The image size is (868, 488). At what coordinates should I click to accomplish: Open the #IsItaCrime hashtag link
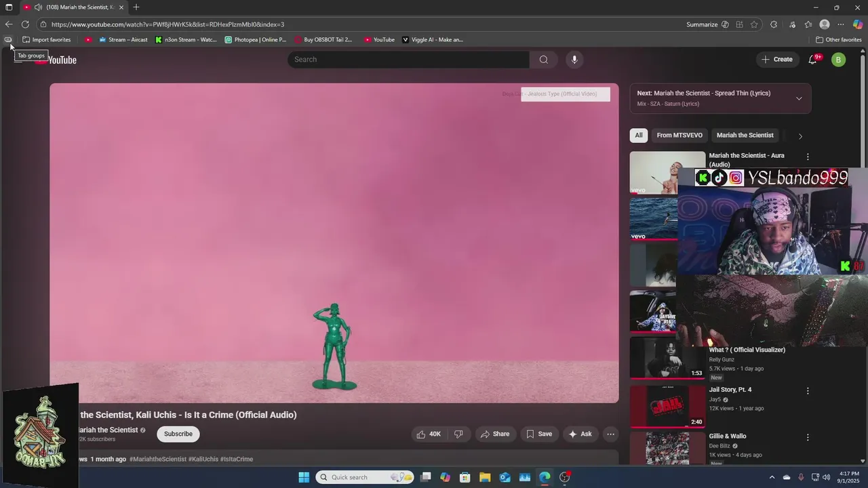[x=237, y=460]
